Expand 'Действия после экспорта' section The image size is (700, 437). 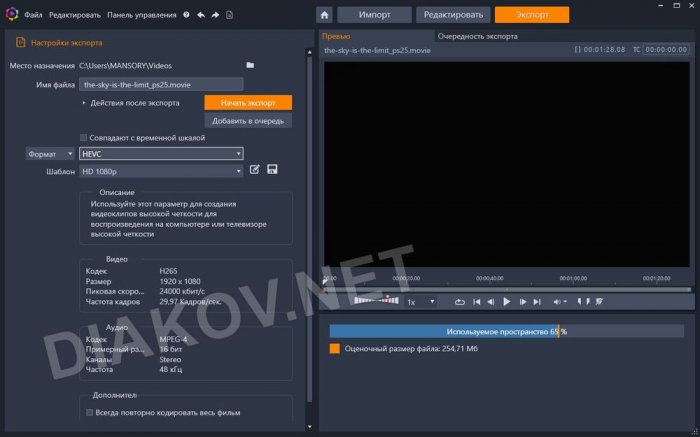tap(83, 103)
